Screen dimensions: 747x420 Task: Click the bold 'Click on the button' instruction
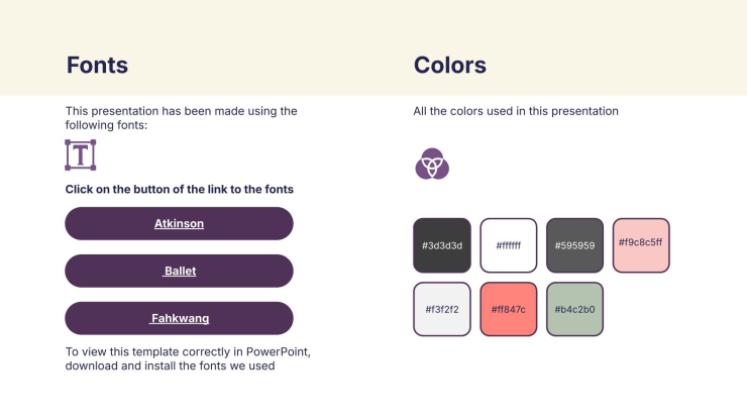click(179, 189)
